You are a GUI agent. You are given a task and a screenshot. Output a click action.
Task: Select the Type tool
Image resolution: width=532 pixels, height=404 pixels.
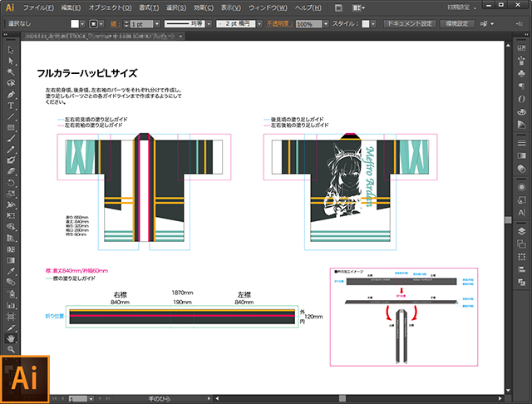(x=12, y=106)
